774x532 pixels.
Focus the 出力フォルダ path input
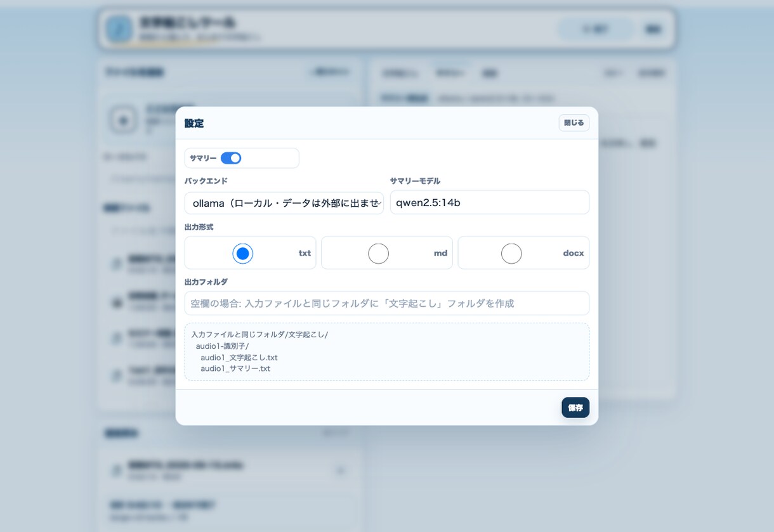tap(387, 303)
